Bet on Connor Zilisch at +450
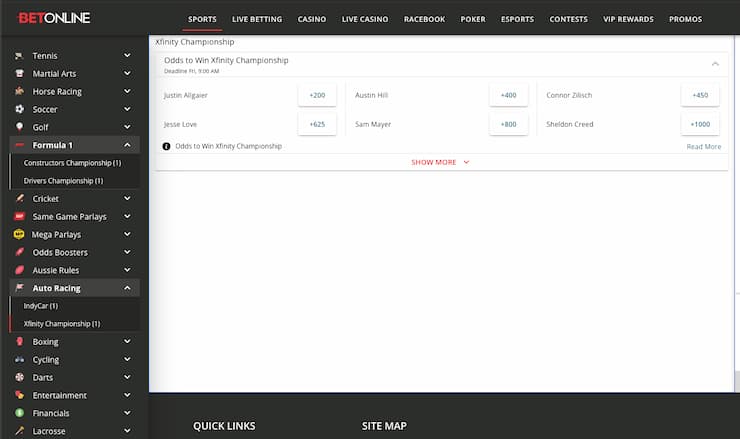 (x=700, y=95)
